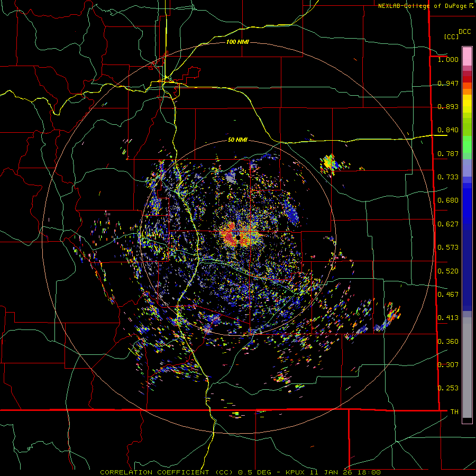The width and height of the screenshot is (476, 476).
Task: Select the 0.627 scale value
Action: click(448, 224)
